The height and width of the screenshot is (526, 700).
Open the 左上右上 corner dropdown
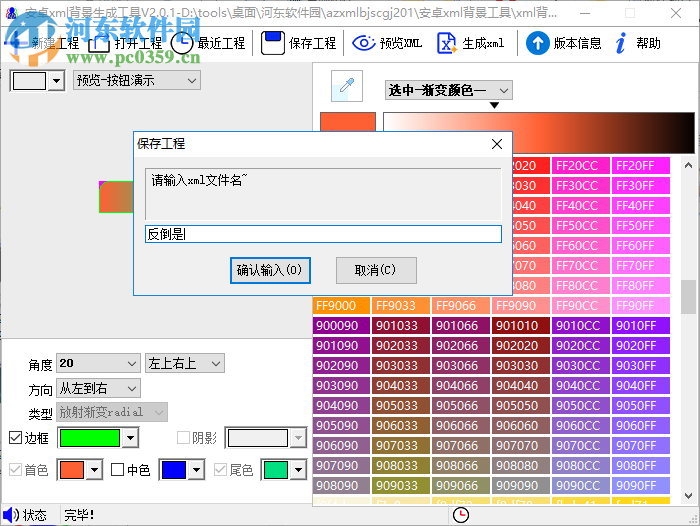pyautogui.click(x=185, y=363)
